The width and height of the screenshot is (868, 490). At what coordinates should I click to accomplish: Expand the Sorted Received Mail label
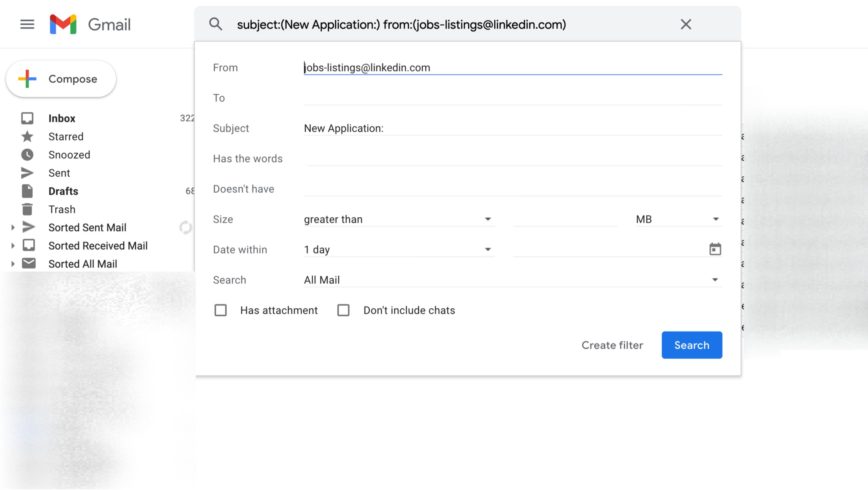(13, 246)
